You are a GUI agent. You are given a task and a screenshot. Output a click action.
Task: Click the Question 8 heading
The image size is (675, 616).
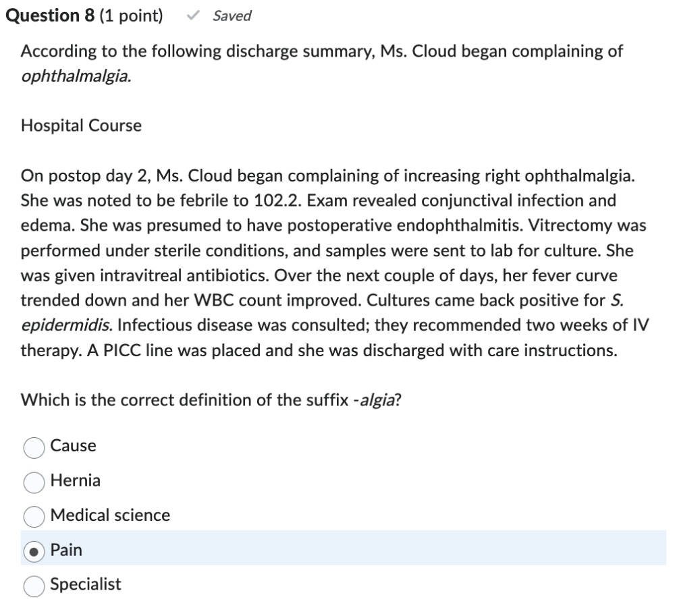coord(49,16)
